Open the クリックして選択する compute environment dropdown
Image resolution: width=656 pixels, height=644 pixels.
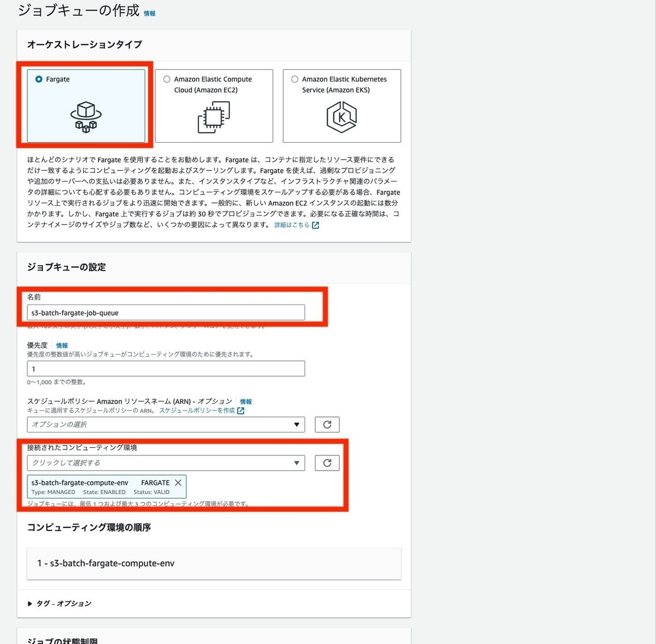pyautogui.click(x=166, y=462)
